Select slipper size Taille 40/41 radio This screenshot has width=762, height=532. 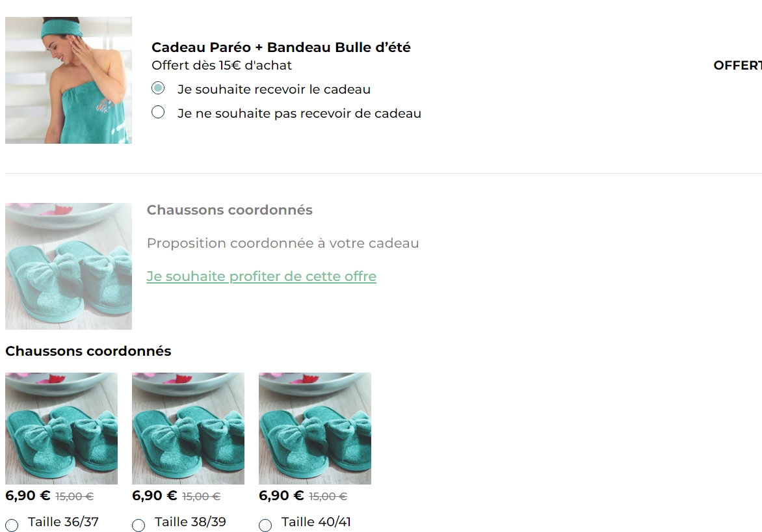pos(265,525)
